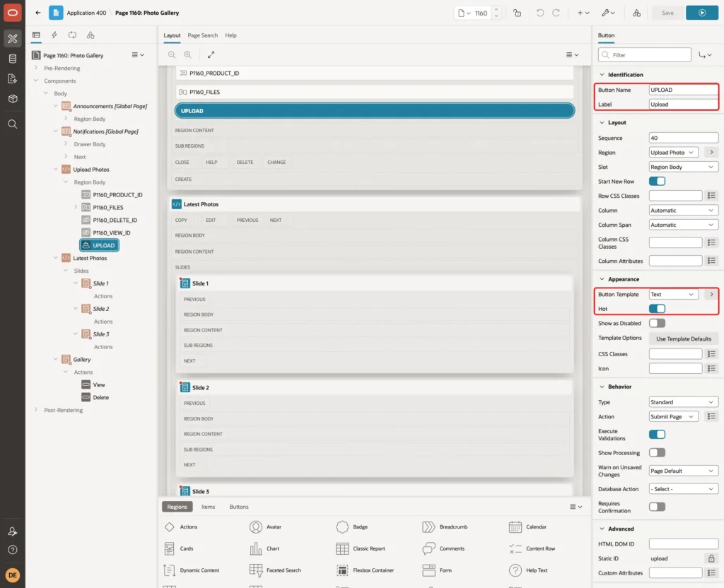Screen dimensions: 724x588
Task: Select the Buttons gallery tab
Action: click(x=239, y=507)
